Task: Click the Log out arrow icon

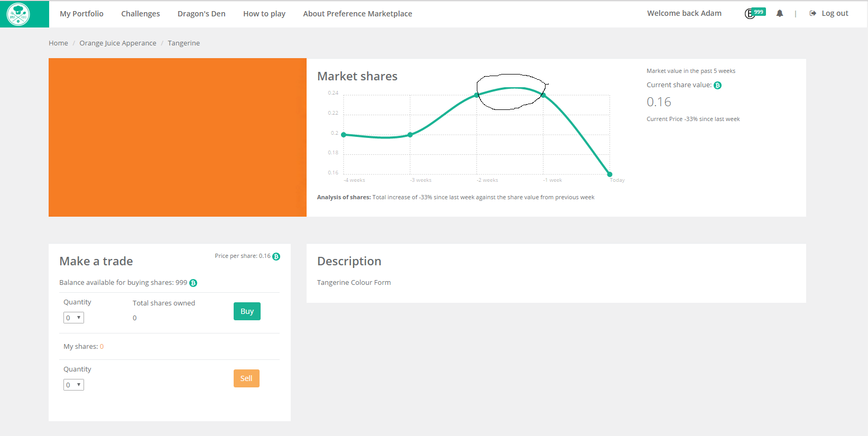Action: click(812, 14)
